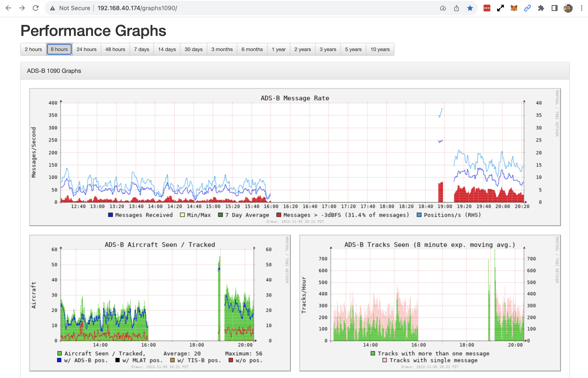Screen dimensions: 588x378
Task: Click the red Messages > -3dBFS legend swatch
Action: tap(279, 215)
